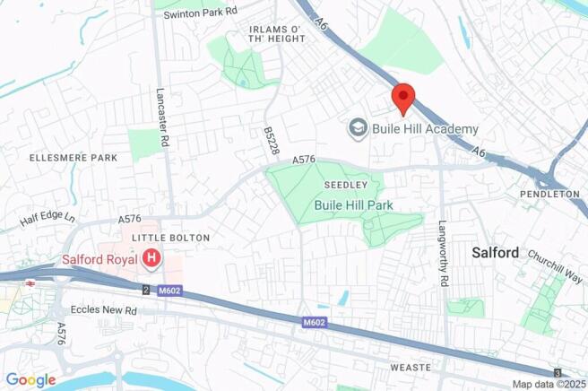588x391 pixels.
Task: Click the M602 shield near Weaste
Action: point(315,322)
